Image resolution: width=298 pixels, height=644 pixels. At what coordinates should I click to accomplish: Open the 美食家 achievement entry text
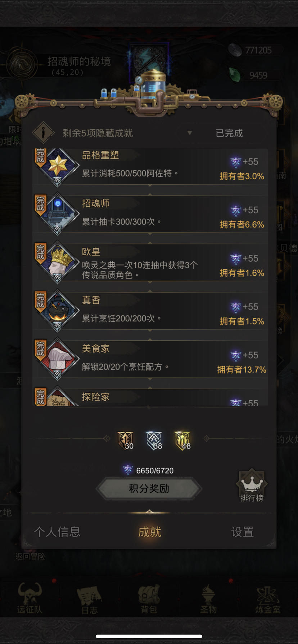125,358
